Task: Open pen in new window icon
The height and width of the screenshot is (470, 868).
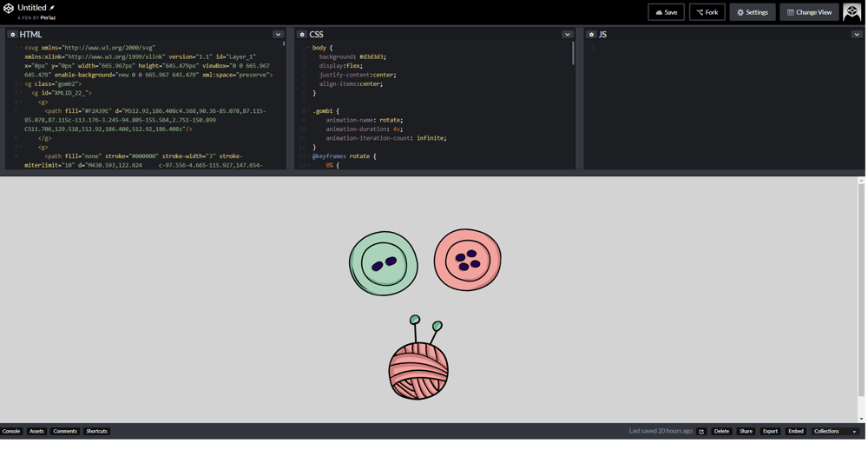Action: (x=701, y=432)
